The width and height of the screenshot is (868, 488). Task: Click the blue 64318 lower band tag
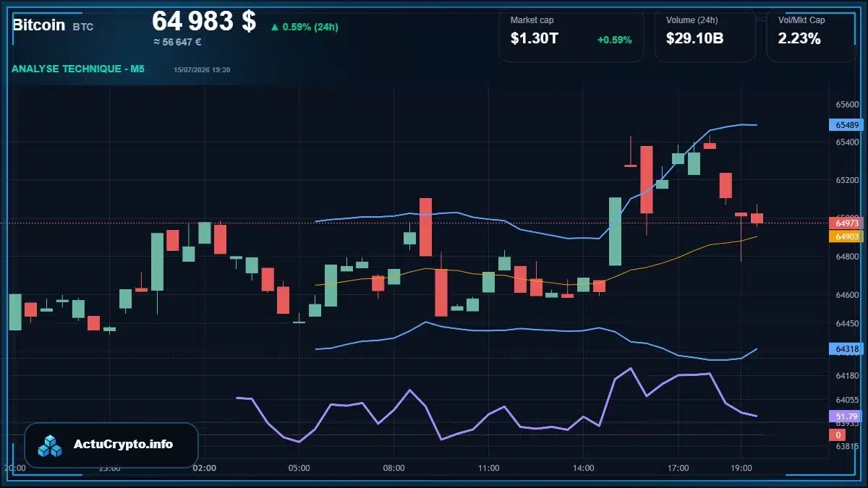tap(846, 349)
